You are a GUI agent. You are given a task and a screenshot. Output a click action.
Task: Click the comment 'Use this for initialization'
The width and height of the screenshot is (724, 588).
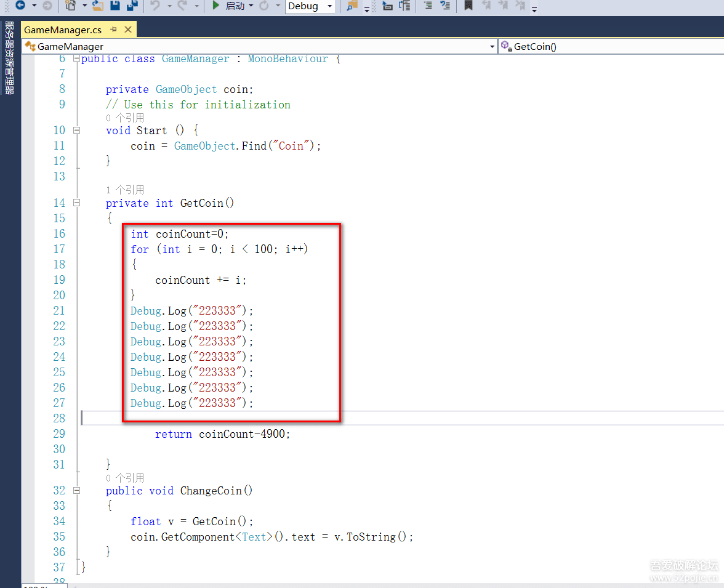click(207, 105)
